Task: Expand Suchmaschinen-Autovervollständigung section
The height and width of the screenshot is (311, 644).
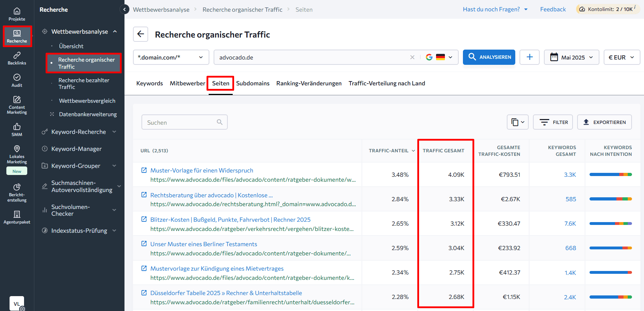Action: [119, 186]
